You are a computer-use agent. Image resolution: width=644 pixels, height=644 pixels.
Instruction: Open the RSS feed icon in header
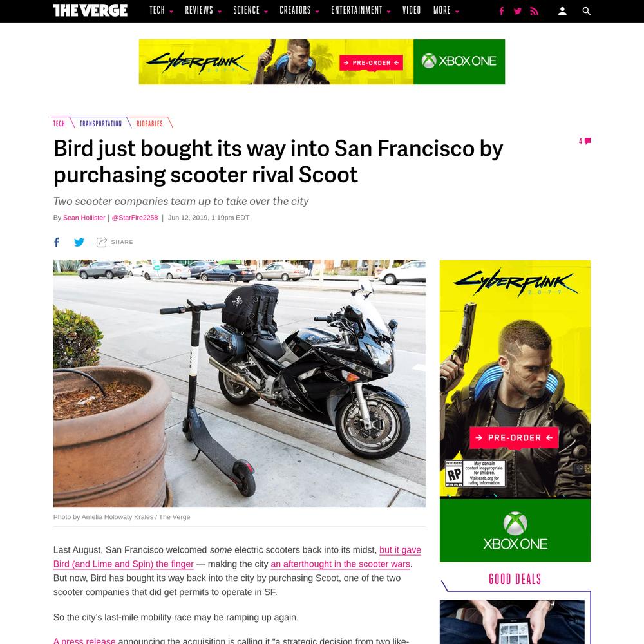[534, 11]
